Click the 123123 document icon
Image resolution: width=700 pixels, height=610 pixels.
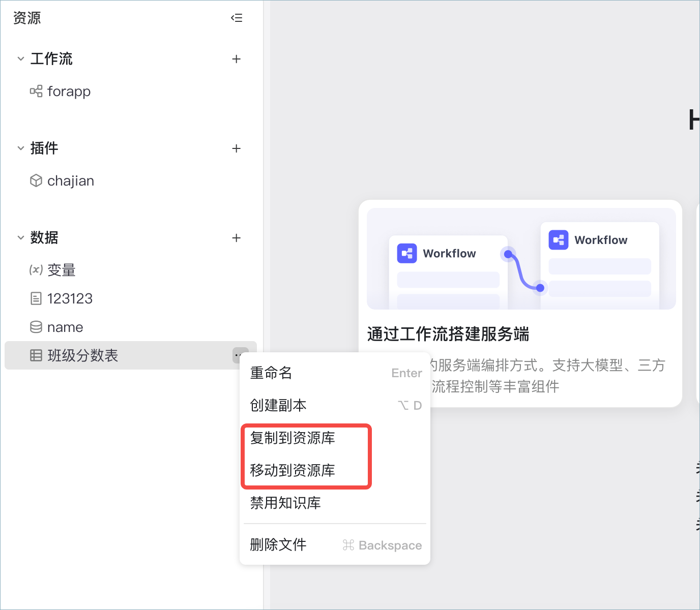click(x=36, y=298)
